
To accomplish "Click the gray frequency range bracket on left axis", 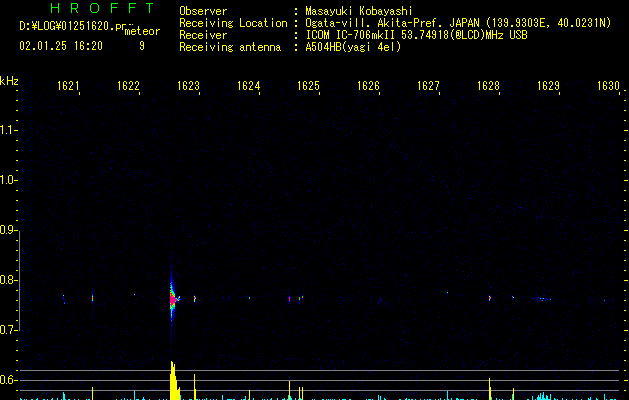I will point(19,281).
